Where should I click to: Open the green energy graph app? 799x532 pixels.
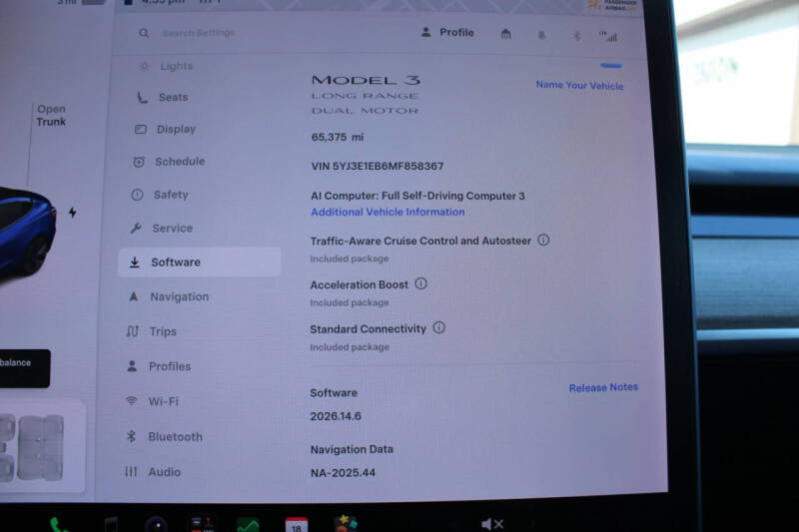click(248, 524)
